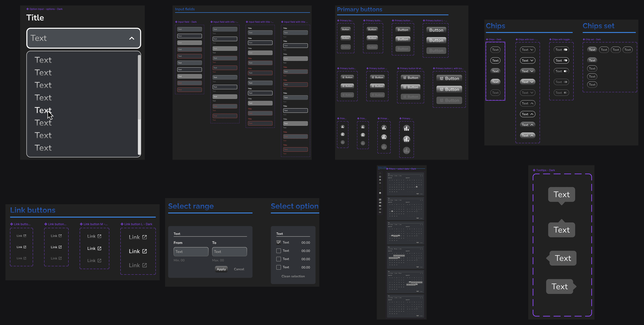The image size is (644, 325).
Task: Click the disabled bottom Button in the 'Primary button L' frame
Action: point(436,50)
